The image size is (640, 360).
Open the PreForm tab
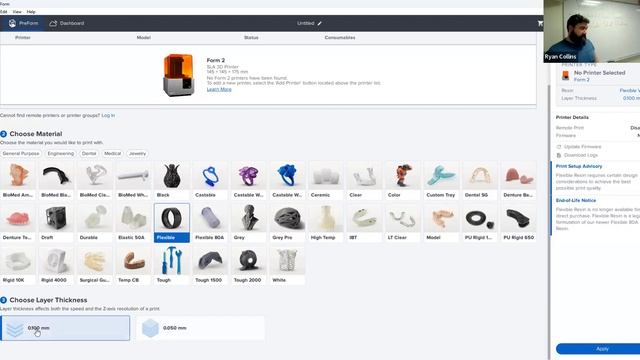coord(23,23)
